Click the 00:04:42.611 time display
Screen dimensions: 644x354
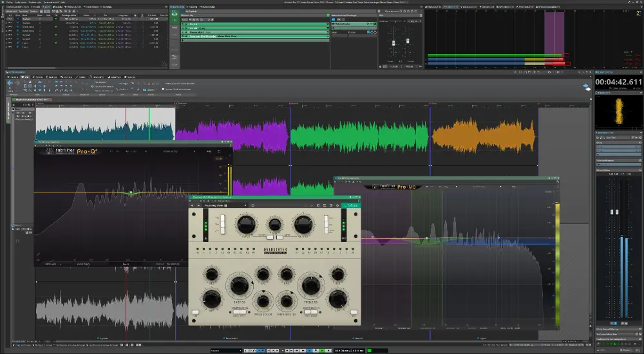pyautogui.click(x=618, y=82)
